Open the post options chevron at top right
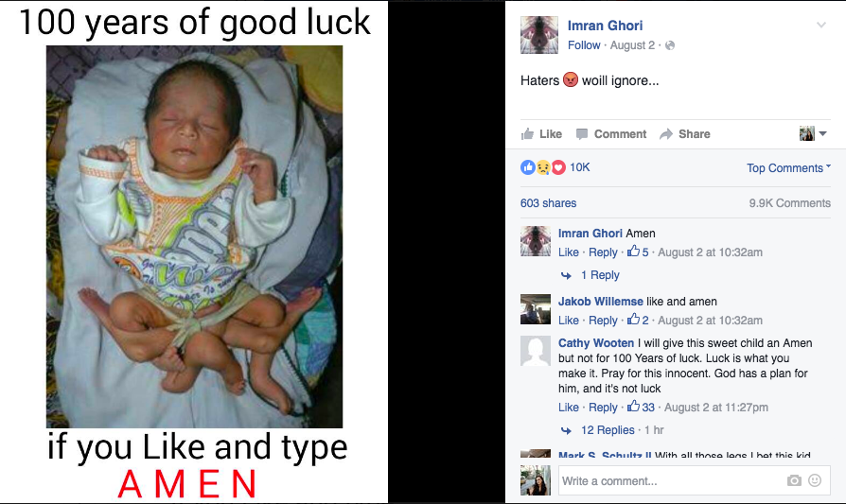Screen dimensions: 846x504 tap(821, 25)
